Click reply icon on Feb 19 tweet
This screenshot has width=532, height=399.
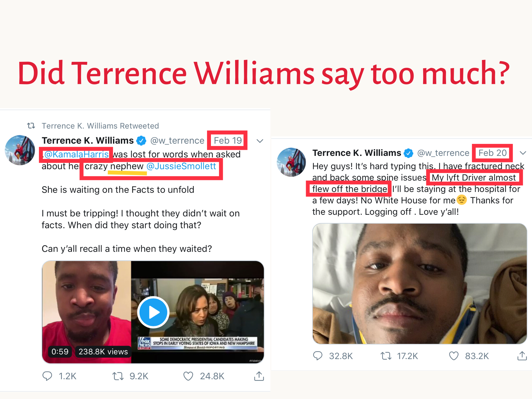(47, 376)
